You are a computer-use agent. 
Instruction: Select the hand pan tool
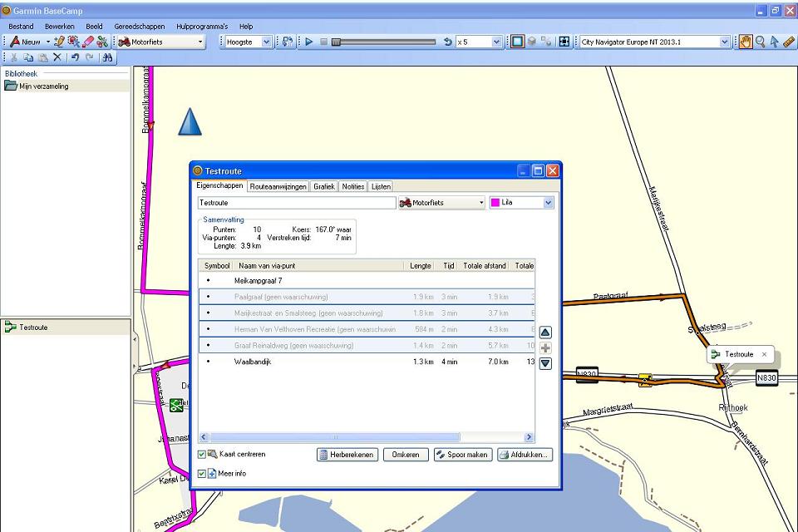pos(746,42)
